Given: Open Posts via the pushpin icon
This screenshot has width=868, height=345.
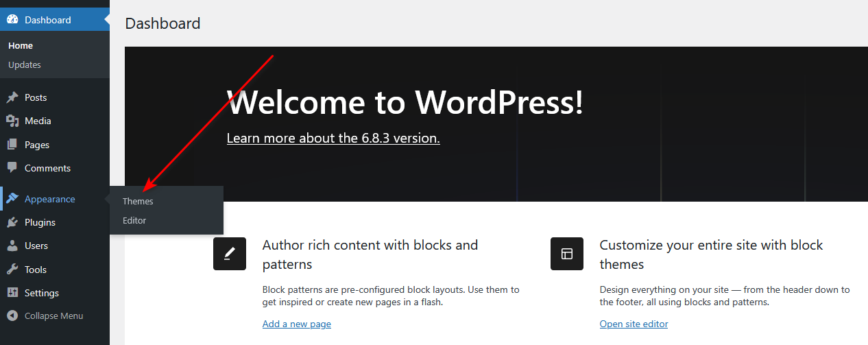Looking at the screenshot, I should point(12,98).
